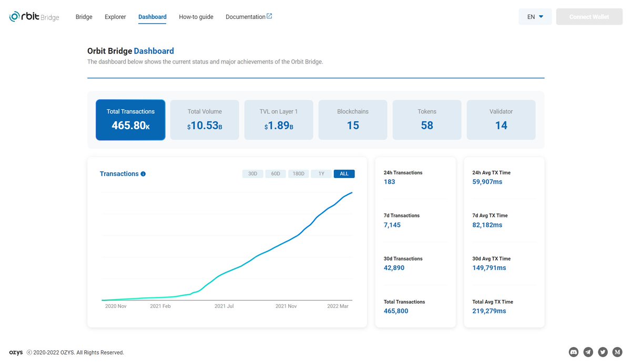Image resolution: width=631 pixels, height=364 pixels.
Task: Click the copyright 2020-2022 OZYS text
Action: click(x=75, y=352)
